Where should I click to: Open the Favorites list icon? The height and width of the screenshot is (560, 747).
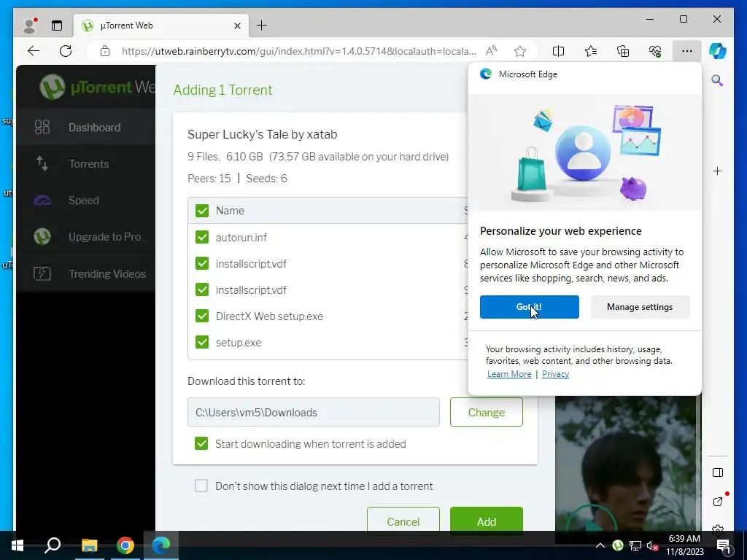point(591,51)
